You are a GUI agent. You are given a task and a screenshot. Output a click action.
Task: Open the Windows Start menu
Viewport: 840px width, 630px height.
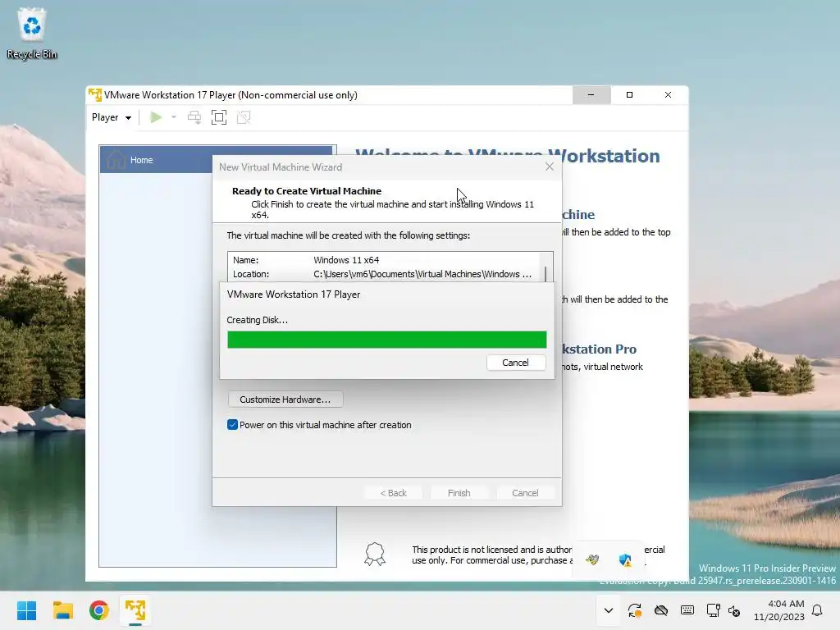coord(26,610)
